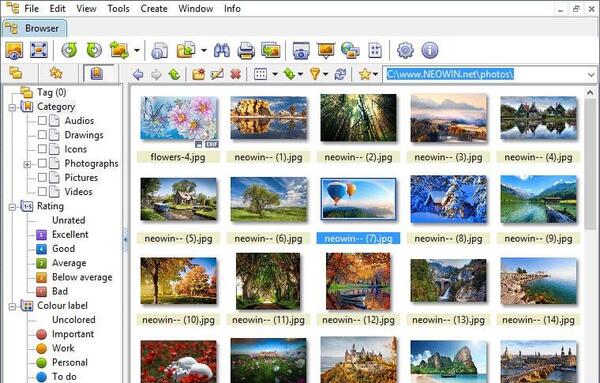Tick the Icons category checkbox
The width and height of the screenshot is (600, 383).
(42, 149)
